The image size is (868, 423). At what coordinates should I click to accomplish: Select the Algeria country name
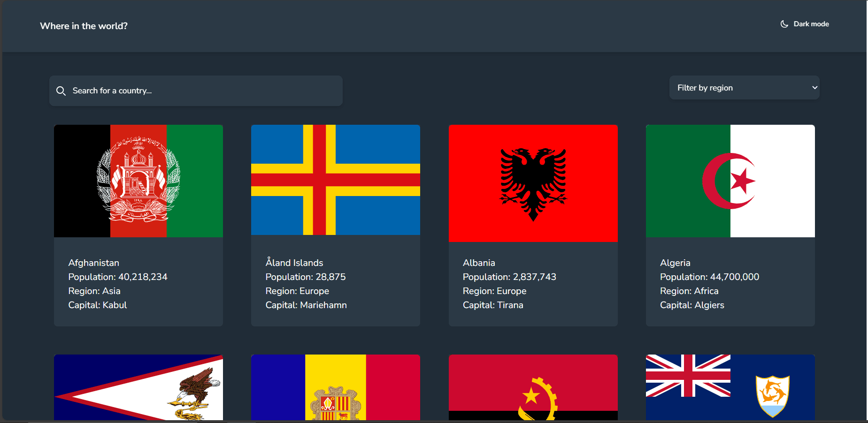tap(675, 263)
